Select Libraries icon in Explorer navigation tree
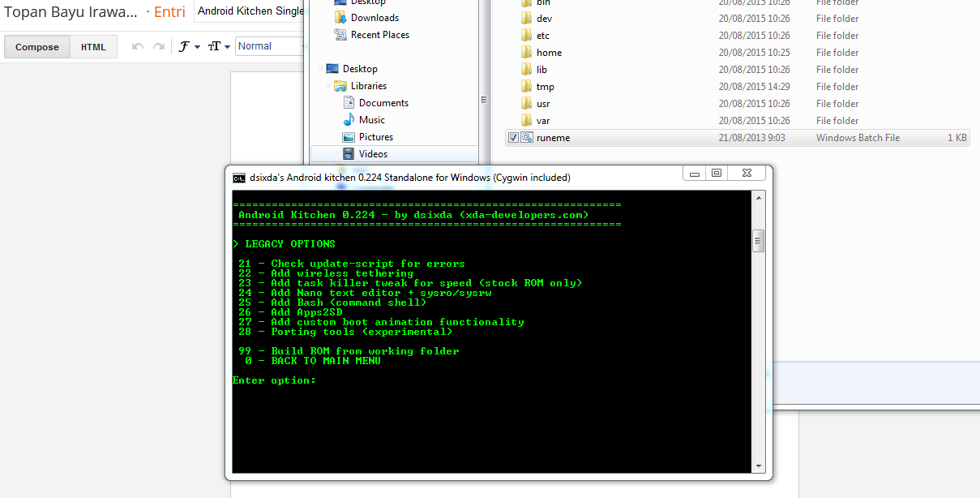 341,86
